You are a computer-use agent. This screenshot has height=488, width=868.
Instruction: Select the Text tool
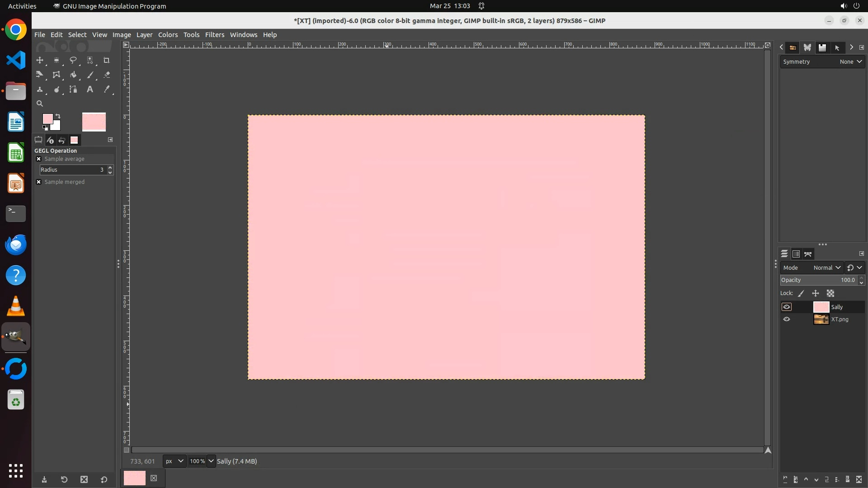tap(90, 89)
